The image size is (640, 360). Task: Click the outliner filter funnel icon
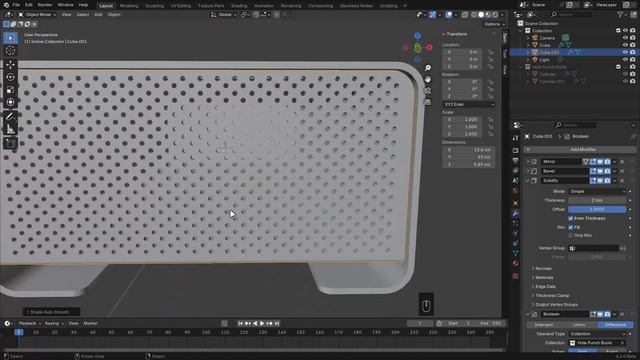[620, 15]
